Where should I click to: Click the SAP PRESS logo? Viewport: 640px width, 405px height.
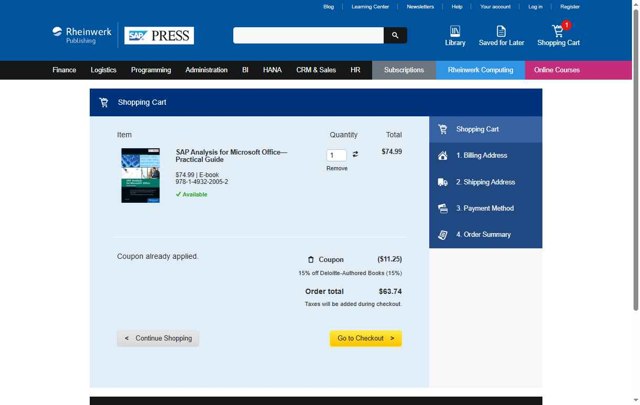159,36
